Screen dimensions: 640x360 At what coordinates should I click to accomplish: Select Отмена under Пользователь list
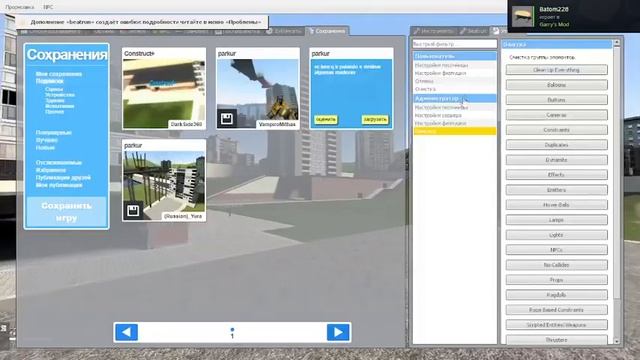(x=455, y=81)
